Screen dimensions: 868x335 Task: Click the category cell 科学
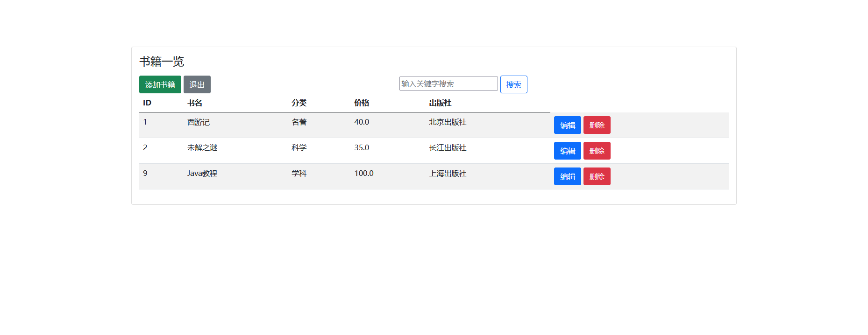pyautogui.click(x=299, y=147)
